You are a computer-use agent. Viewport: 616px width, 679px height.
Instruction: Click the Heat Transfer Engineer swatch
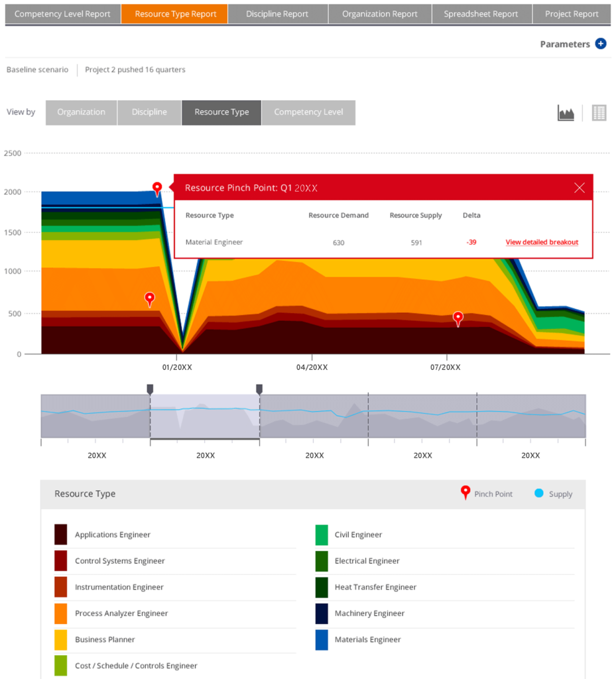pyautogui.click(x=322, y=587)
